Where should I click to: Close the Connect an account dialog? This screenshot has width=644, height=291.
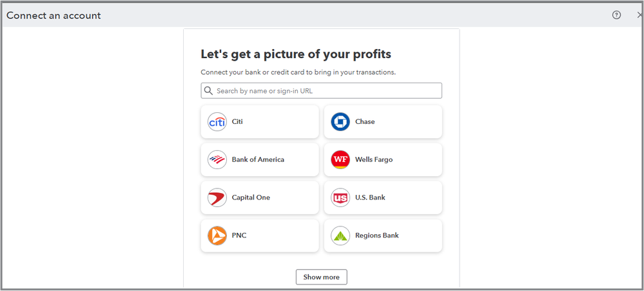tap(639, 15)
